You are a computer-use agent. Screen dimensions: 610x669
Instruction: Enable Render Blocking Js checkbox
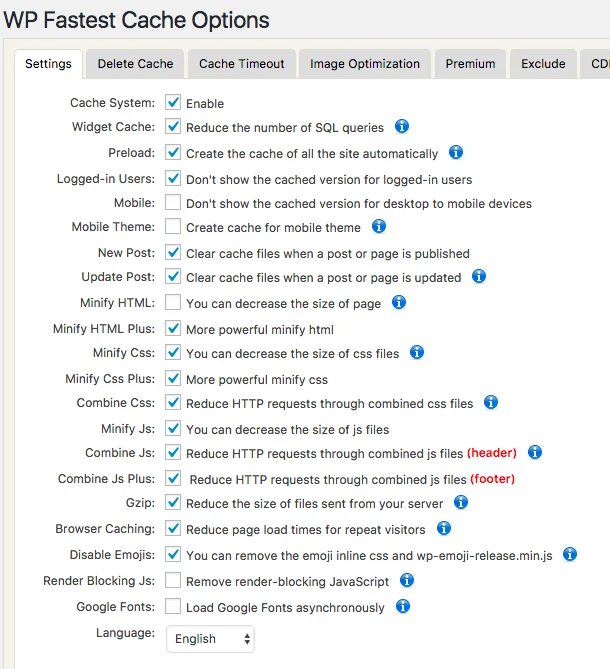click(x=173, y=580)
